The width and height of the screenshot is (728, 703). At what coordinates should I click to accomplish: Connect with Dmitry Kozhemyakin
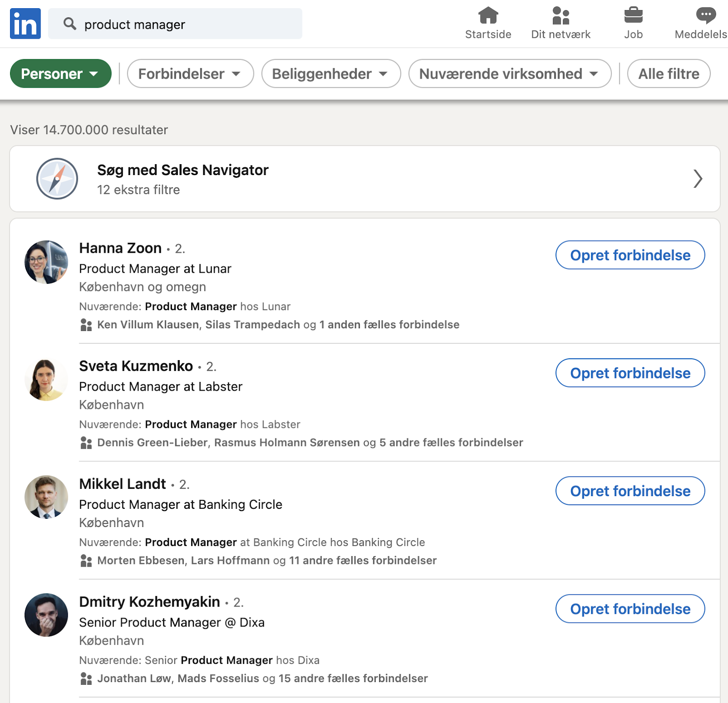coord(630,608)
